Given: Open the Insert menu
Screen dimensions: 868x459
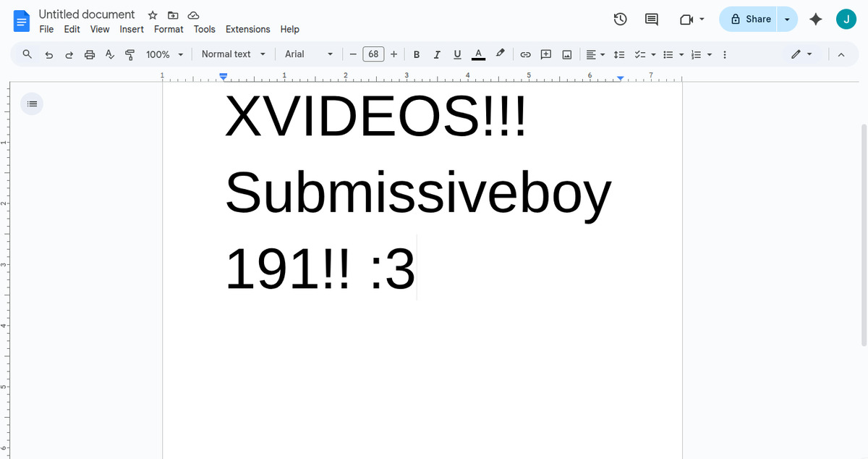Looking at the screenshot, I should 132,29.
